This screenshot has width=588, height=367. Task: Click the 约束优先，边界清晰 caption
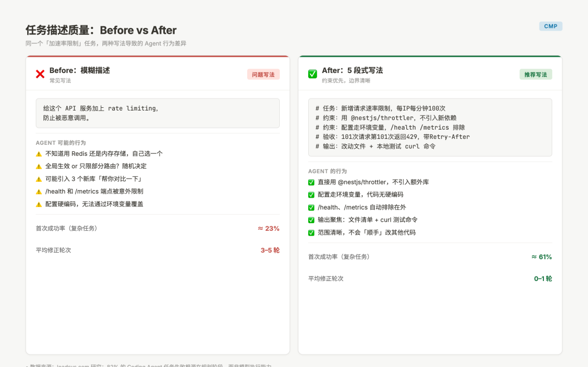point(346,81)
